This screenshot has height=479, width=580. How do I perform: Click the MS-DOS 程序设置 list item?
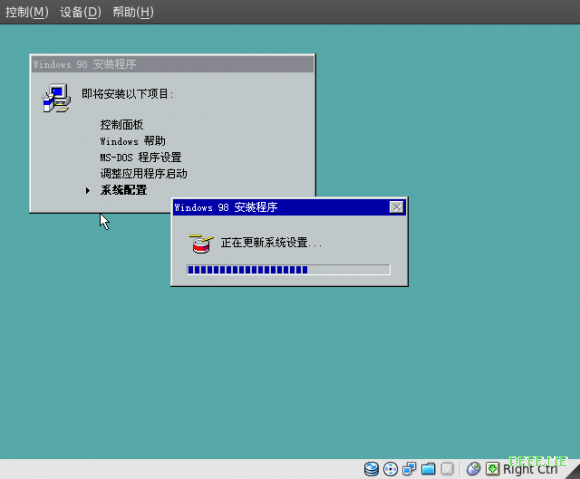[141, 157]
